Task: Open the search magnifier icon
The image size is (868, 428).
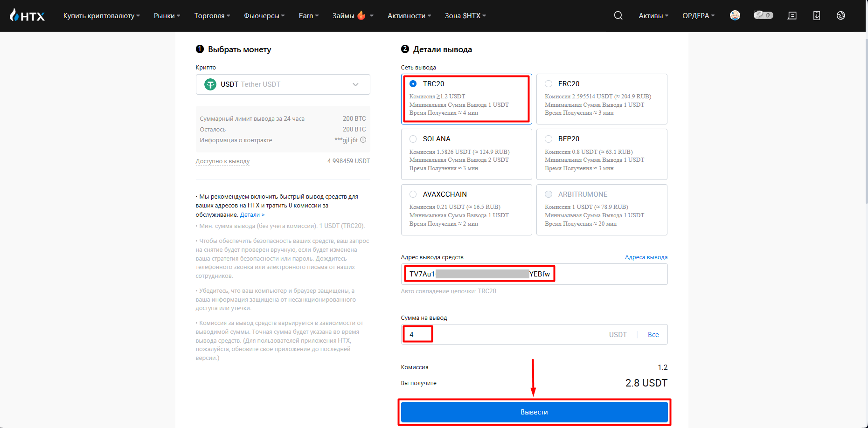Action: pyautogui.click(x=618, y=15)
